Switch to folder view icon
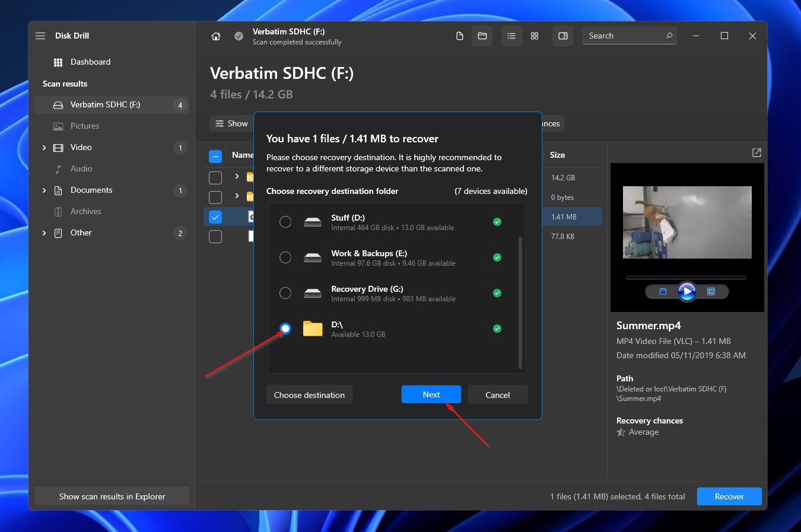This screenshot has width=801, height=532. coord(482,36)
